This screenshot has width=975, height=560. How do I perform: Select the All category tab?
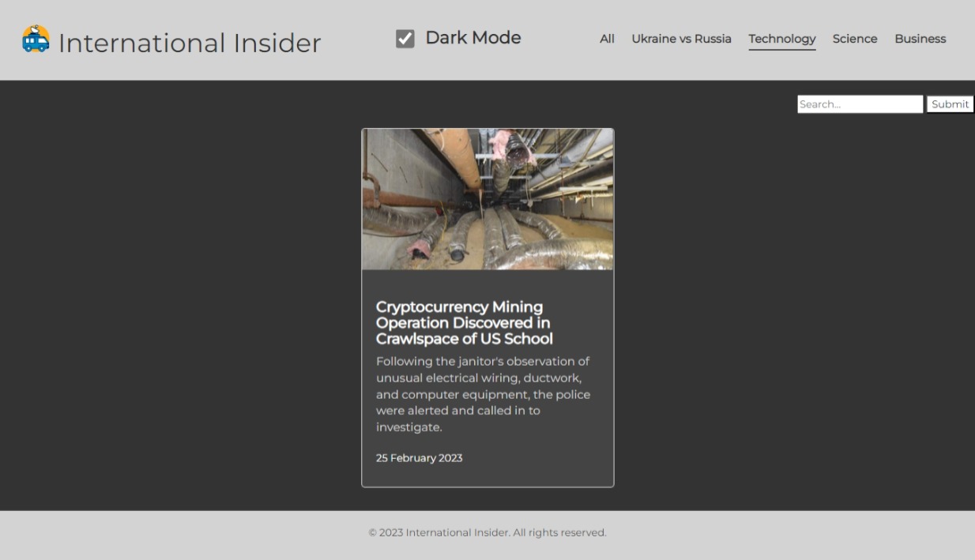(x=607, y=39)
